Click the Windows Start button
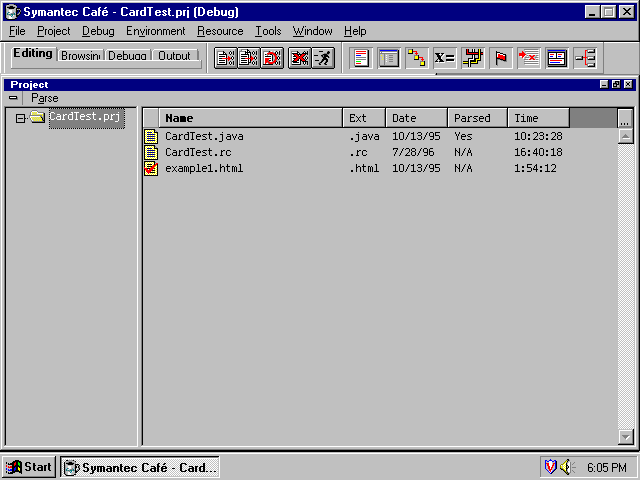Viewport: 640px width, 480px height. (29, 467)
